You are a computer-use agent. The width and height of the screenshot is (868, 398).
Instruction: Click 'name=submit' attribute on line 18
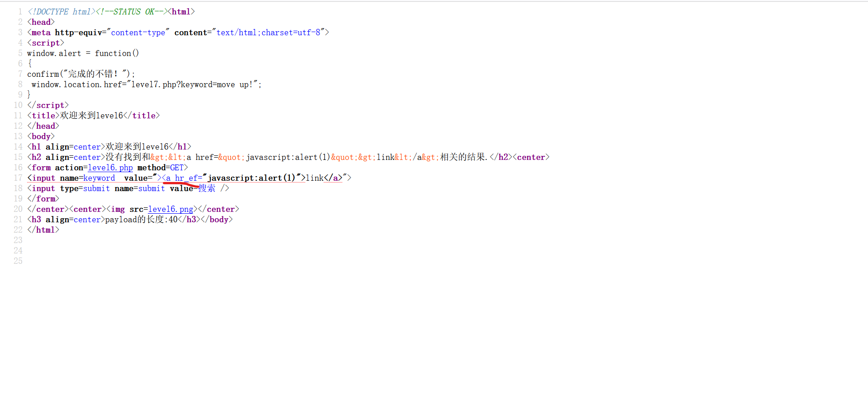coord(140,188)
